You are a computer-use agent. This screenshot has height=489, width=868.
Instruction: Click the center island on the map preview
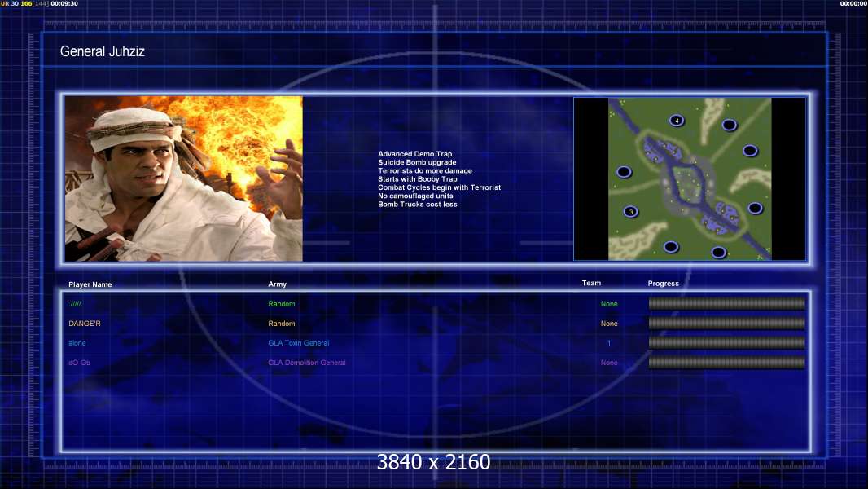688,184
